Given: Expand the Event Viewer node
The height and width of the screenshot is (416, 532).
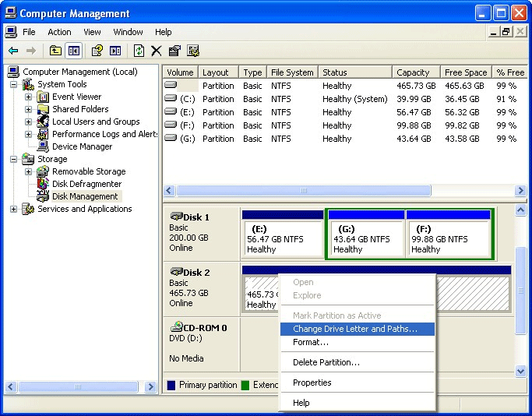Looking at the screenshot, I should click(29, 97).
